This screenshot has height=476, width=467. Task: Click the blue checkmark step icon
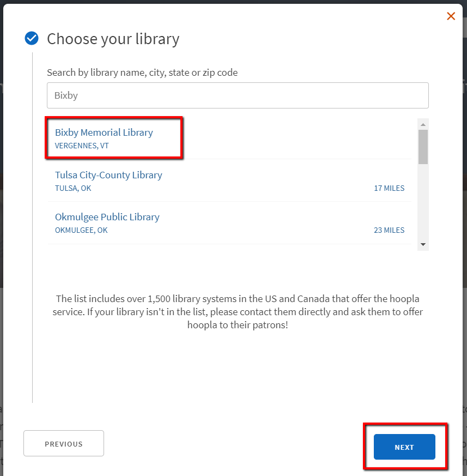point(32,38)
